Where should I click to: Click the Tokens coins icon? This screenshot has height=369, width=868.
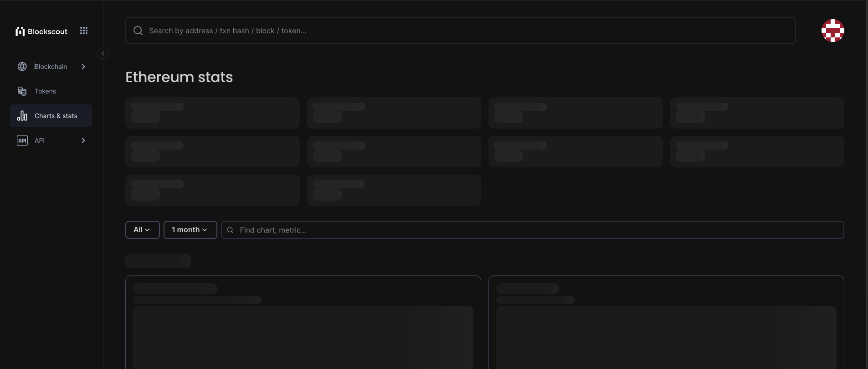[x=22, y=91]
